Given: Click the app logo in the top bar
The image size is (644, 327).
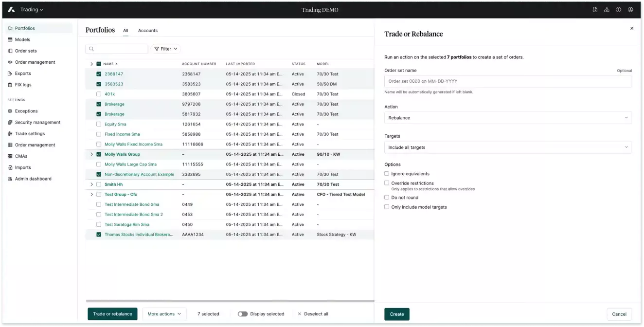Looking at the screenshot, I should point(12,10).
